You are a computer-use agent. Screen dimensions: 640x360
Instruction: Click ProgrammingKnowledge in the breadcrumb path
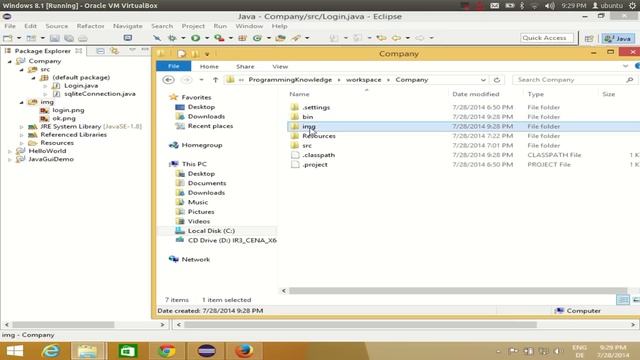pos(290,80)
